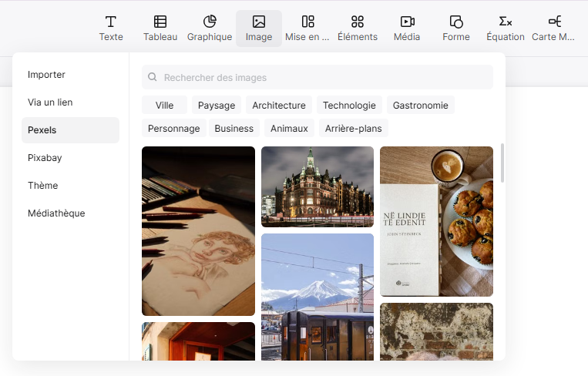Select the Forme shapes icon
Image resolution: width=588 pixels, height=376 pixels.
456,22
